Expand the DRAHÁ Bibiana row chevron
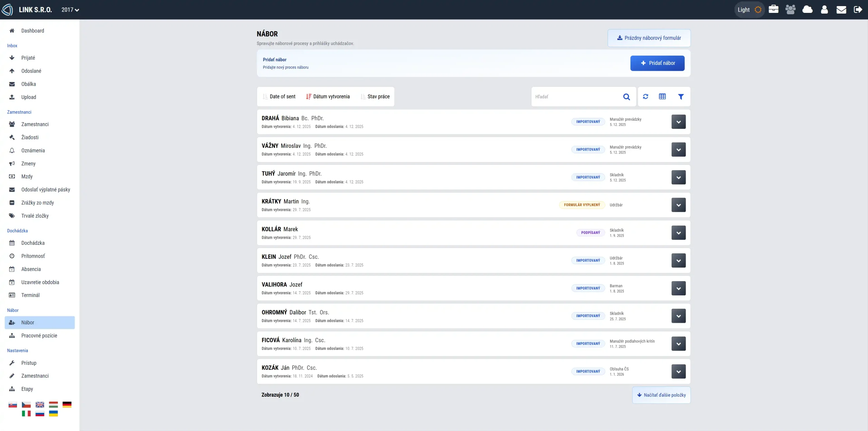This screenshot has width=868, height=431. pyautogui.click(x=678, y=122)
